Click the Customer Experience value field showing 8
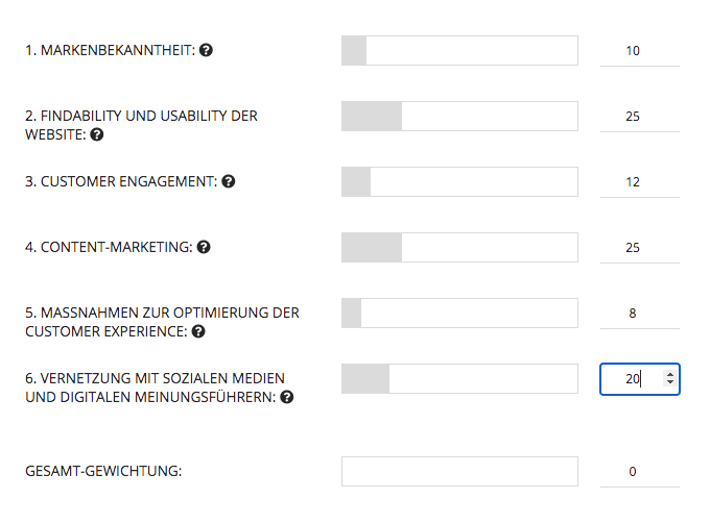 click(640, 313)
